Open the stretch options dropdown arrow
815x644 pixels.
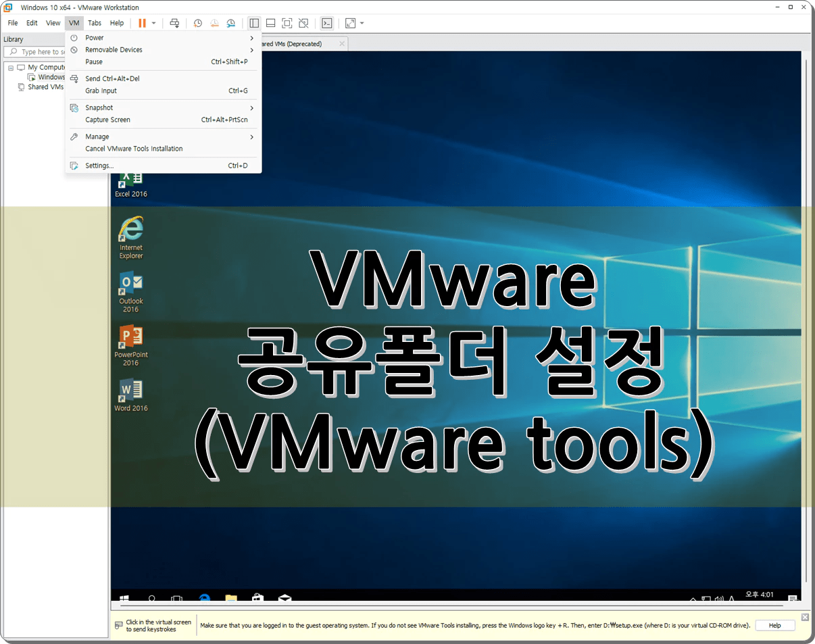[362, 23]
